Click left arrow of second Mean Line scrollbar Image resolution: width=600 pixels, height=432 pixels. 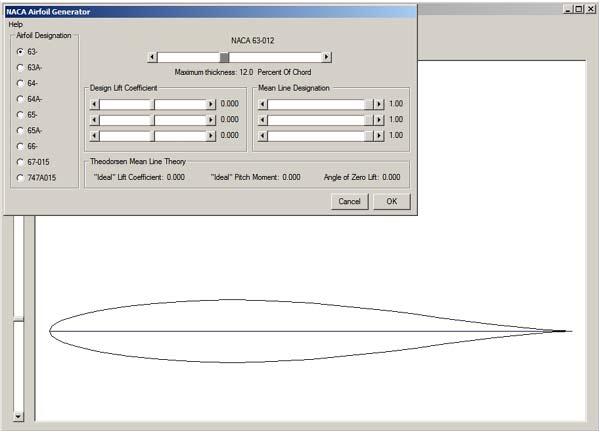tap(262, 120)
